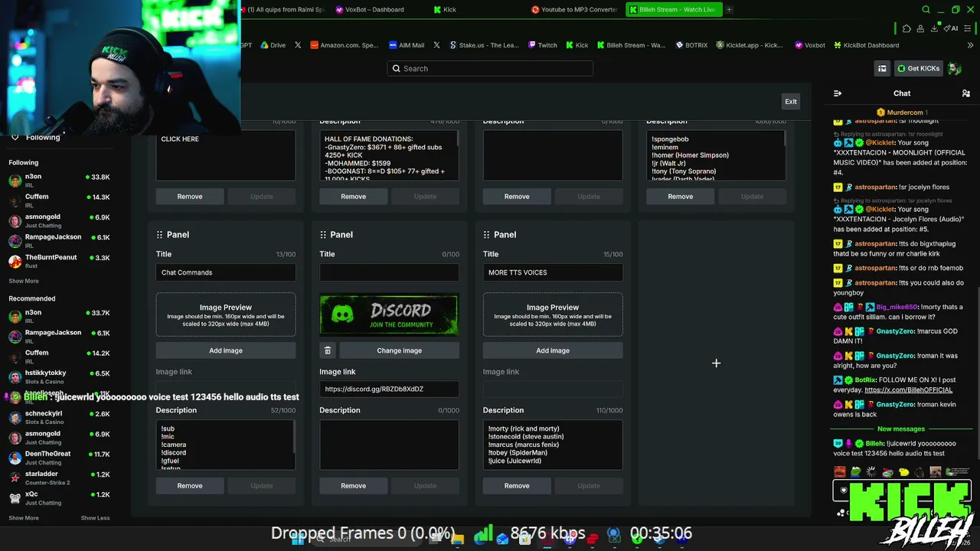
Task: Open the new tab plus button
Action: point(729,10)
